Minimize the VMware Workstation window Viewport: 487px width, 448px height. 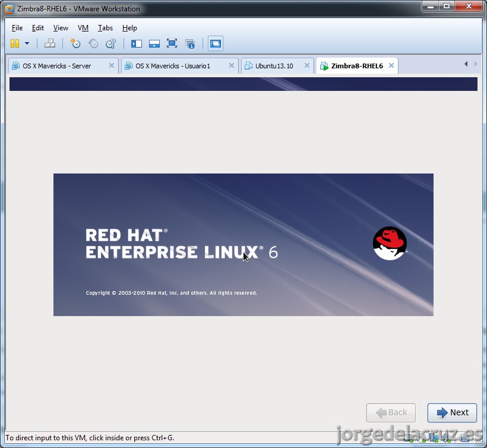pos(431,7)
